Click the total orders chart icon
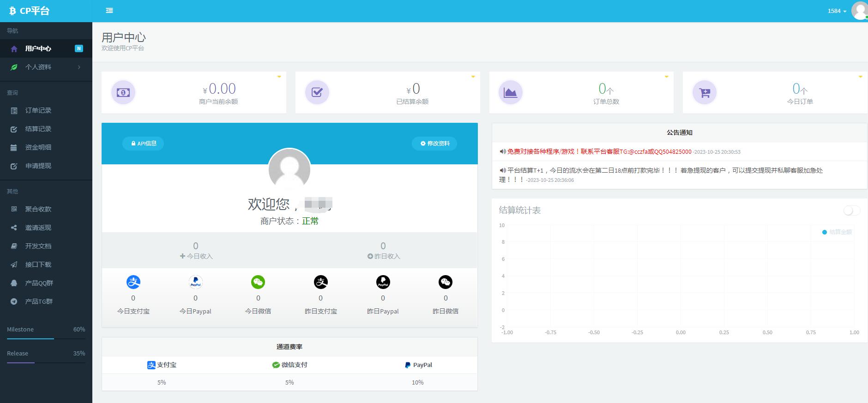868x403 pixels. tap(510, 92)
